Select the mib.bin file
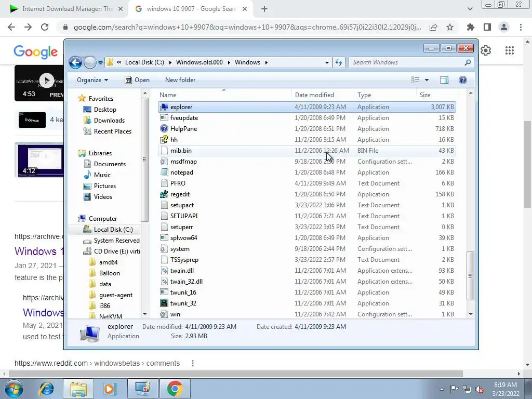 (x=307, y=151)
